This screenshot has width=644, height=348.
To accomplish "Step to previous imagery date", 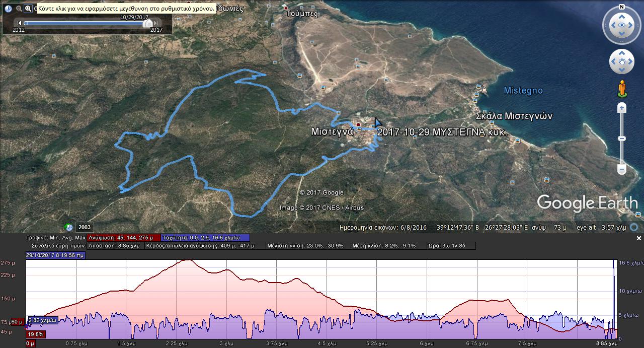I will 20,23.
